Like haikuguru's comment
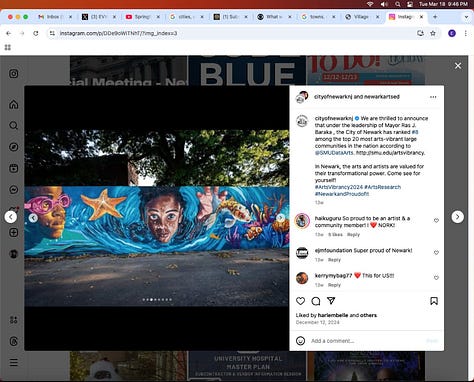The height and width of the screenshot is (382, 474). 436,221
